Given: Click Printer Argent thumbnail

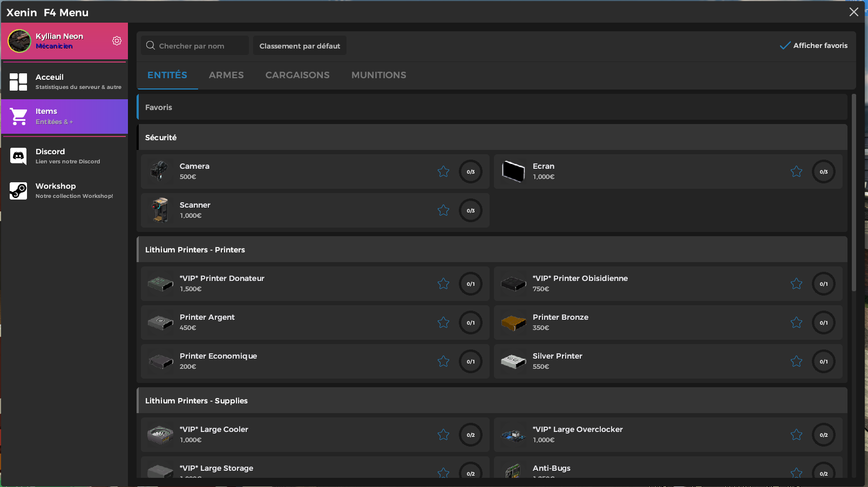Looking at the screenshot, I should click(160, 323).
